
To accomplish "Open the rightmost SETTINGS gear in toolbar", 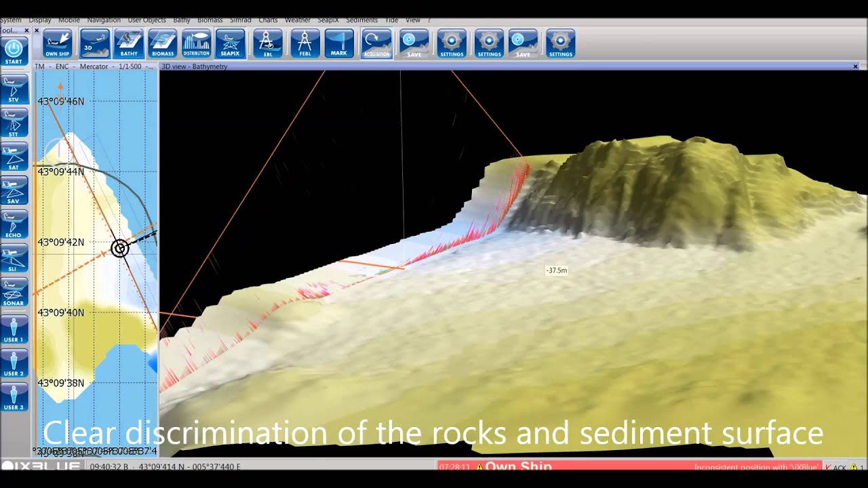I will tap(560, 43).
